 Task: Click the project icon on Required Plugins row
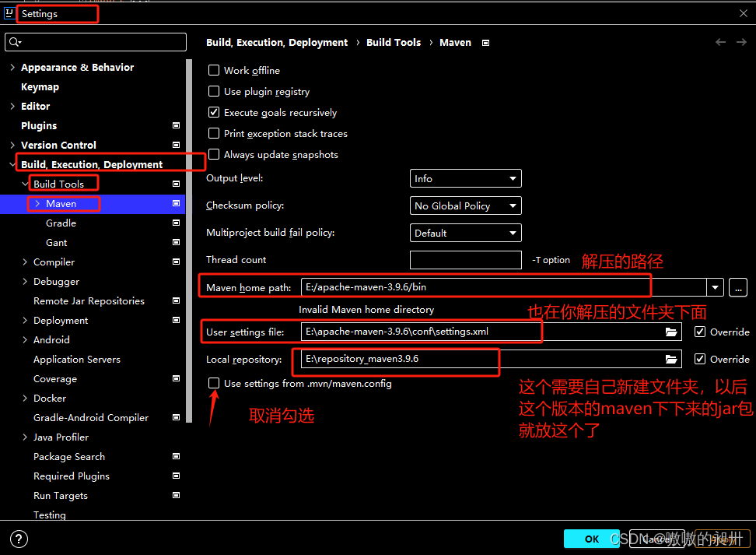coord(176,476)
